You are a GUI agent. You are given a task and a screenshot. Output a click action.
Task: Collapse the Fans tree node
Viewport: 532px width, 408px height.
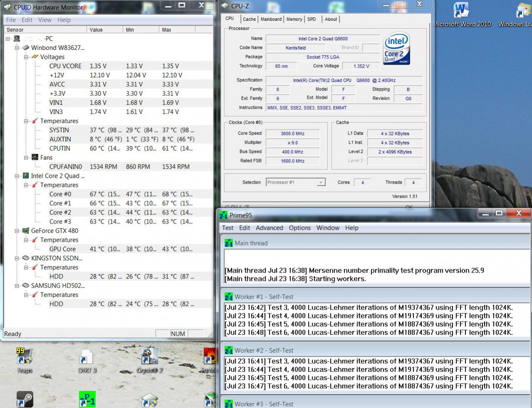coord(26,158)
